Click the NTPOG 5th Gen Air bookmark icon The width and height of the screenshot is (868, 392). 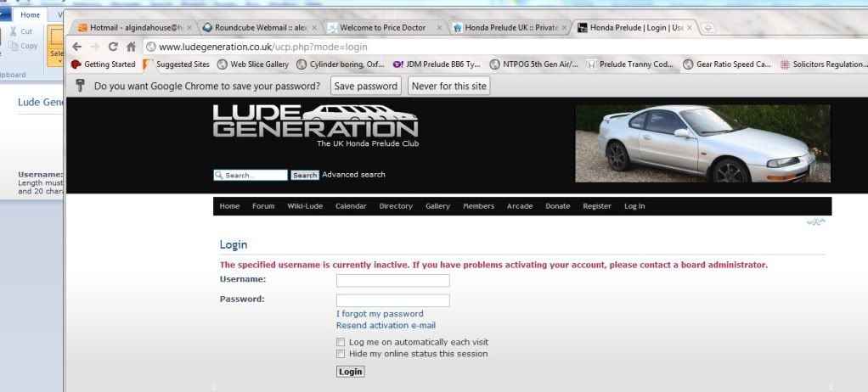(494, 64)
